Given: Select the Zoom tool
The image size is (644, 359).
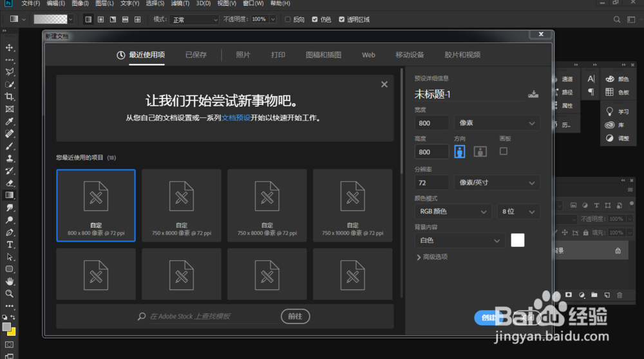Looking at the screenshot, I should coord(10,294).
